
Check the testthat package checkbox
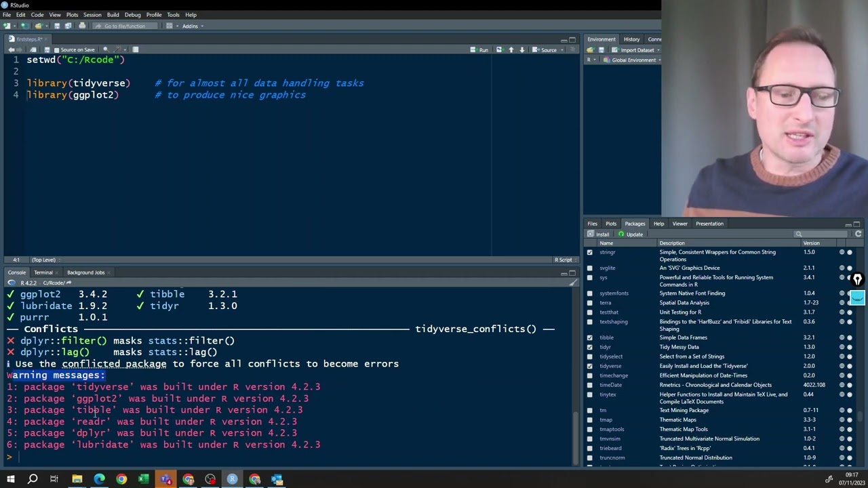pyautogui.click(x=589, y=312)
